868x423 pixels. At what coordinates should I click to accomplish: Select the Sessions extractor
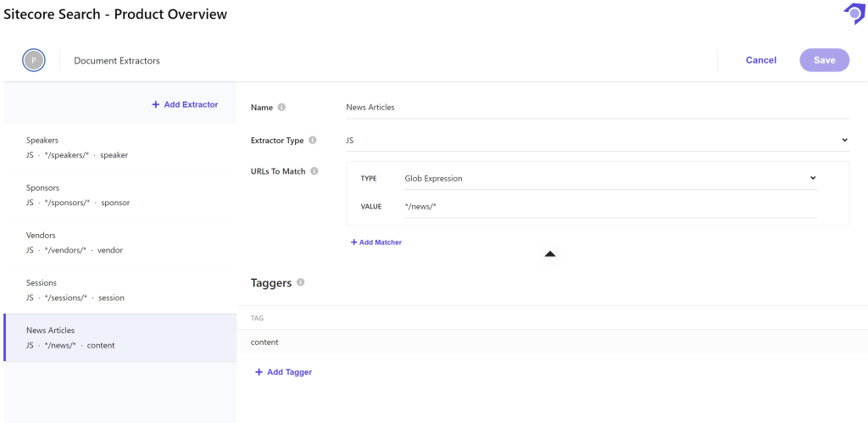tap(120, 290)
